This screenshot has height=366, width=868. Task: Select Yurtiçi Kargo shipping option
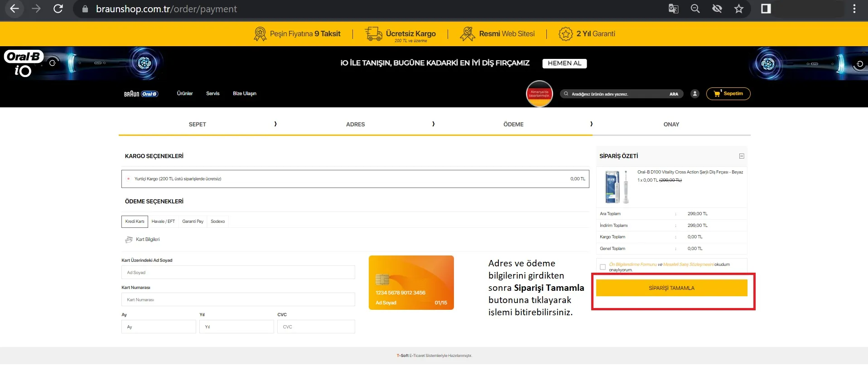129,179
